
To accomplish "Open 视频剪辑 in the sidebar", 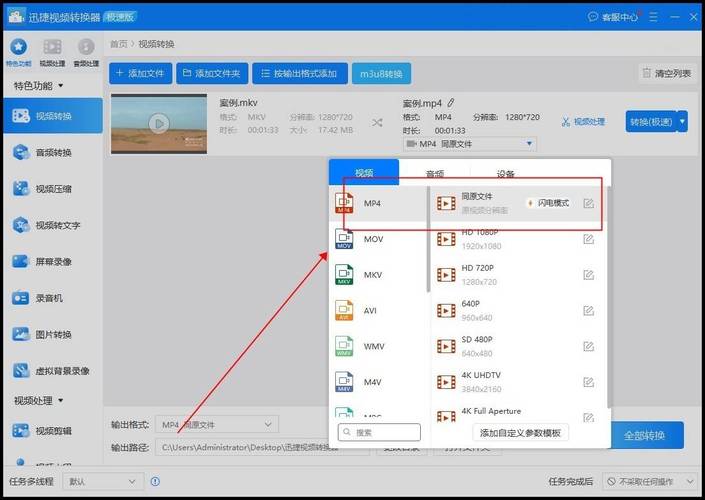I will 53,431.
